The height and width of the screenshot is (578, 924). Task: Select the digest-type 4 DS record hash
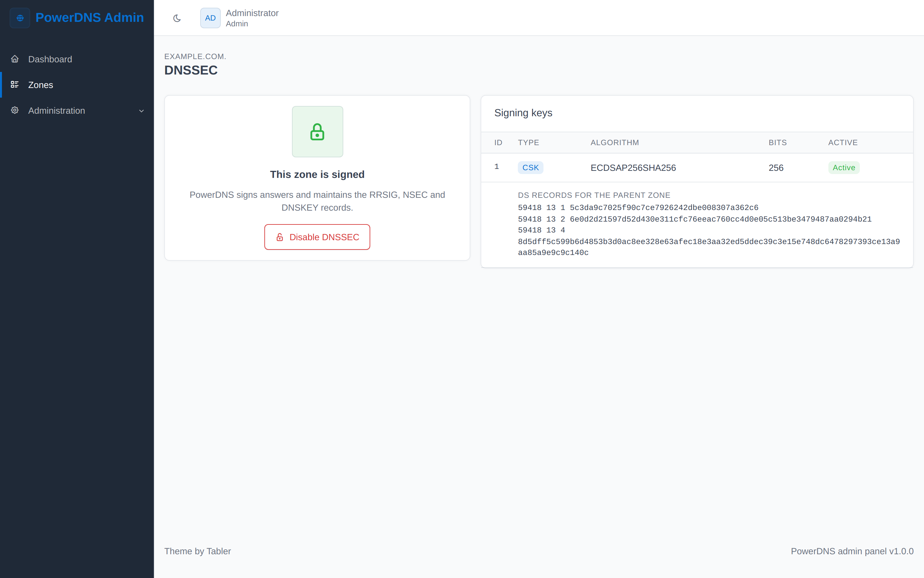pos(709,247)
